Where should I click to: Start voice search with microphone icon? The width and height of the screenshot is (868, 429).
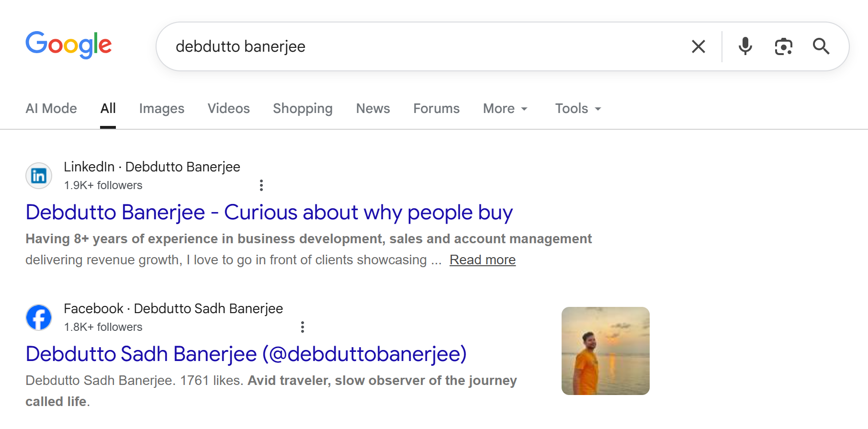click(745, 46)
